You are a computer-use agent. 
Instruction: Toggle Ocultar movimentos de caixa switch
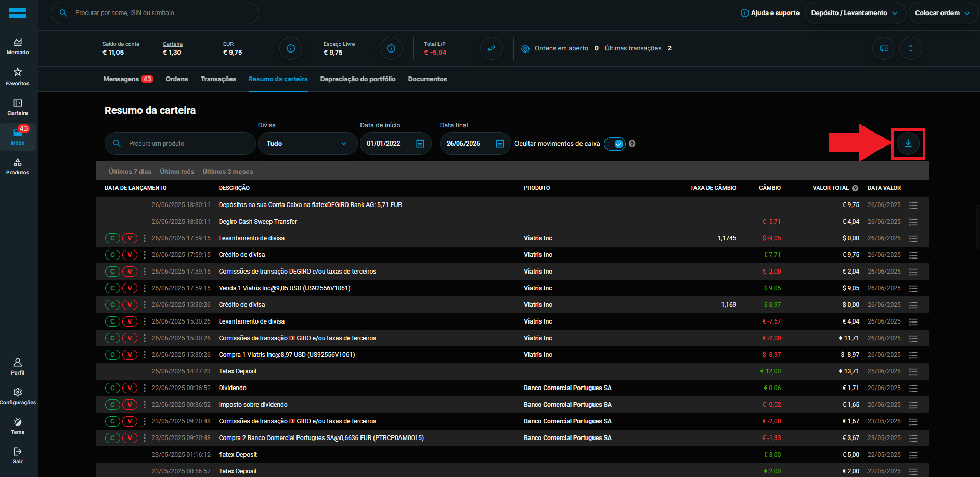coord(615,144)
